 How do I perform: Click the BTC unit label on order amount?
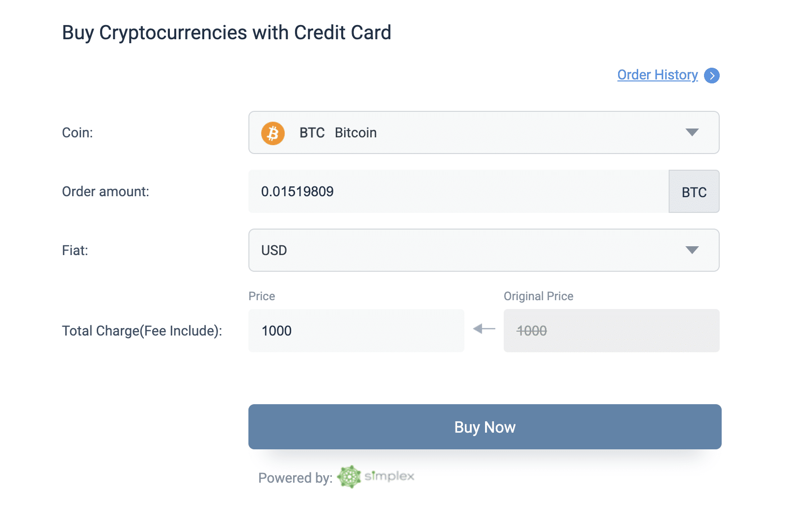tap(694, 192)
